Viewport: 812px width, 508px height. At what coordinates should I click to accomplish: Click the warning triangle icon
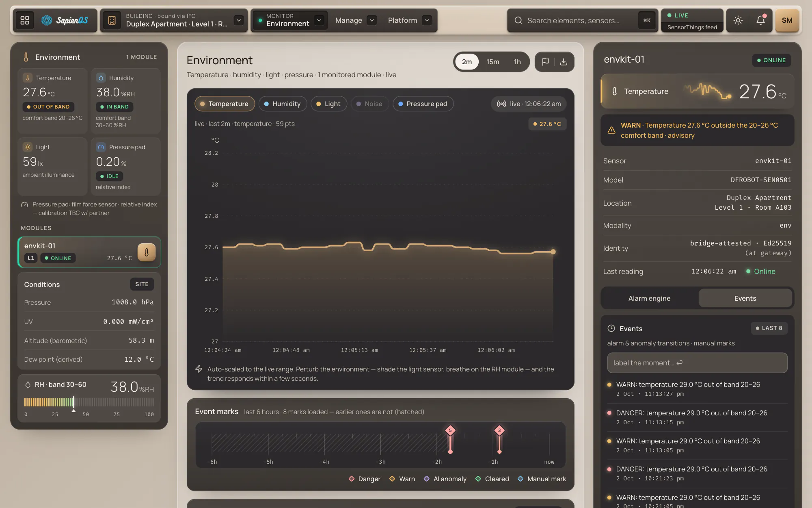(x=611, y=130)
